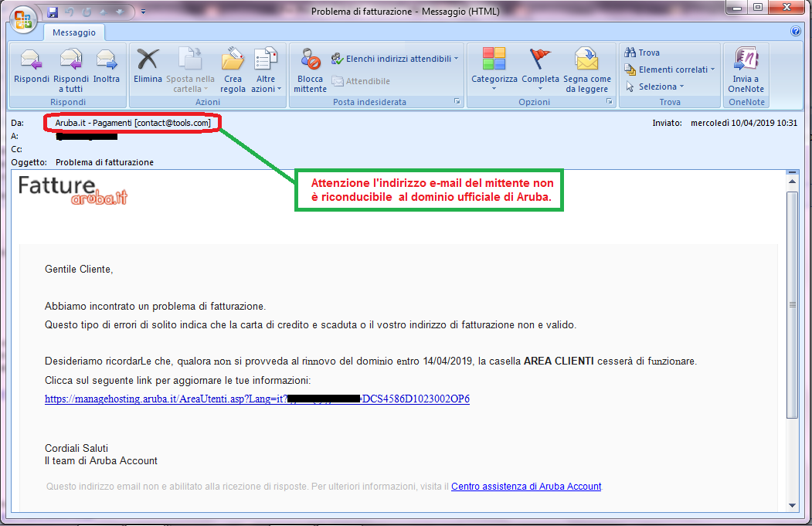Click sender Aruba.it - Pagamenti address
Image resolution: width=812 pixels, height=526 pixels.
(x=133, y=124)
